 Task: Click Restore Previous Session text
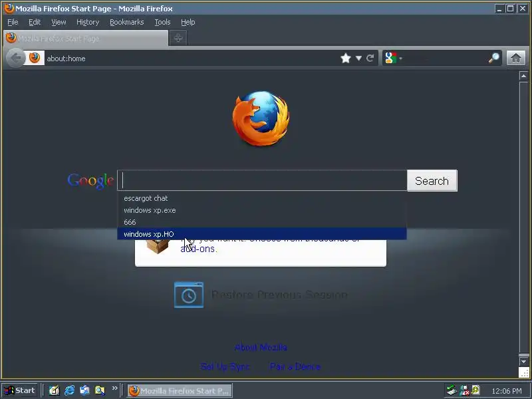click(279, 295)
